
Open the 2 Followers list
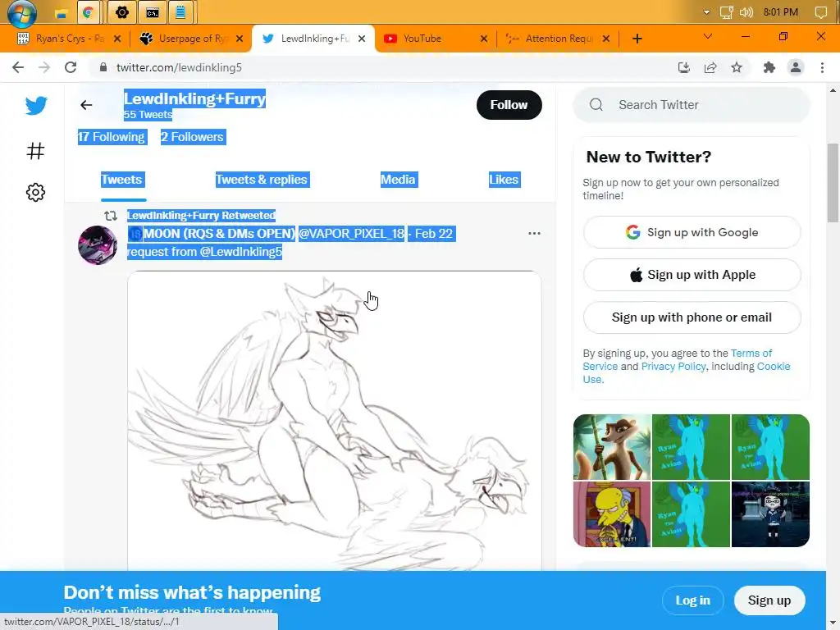(192, 137)
